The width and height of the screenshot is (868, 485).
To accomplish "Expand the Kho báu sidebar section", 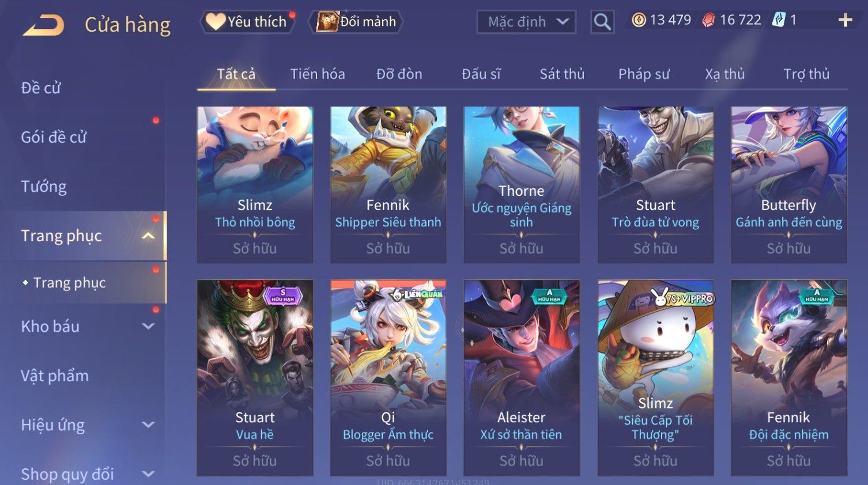I will point(148,326).
